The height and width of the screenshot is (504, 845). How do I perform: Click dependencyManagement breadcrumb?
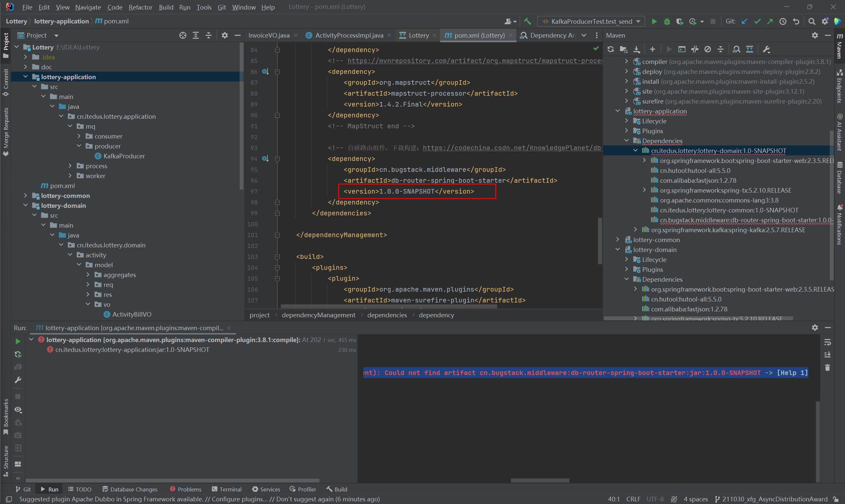click(x=319, y=315)
